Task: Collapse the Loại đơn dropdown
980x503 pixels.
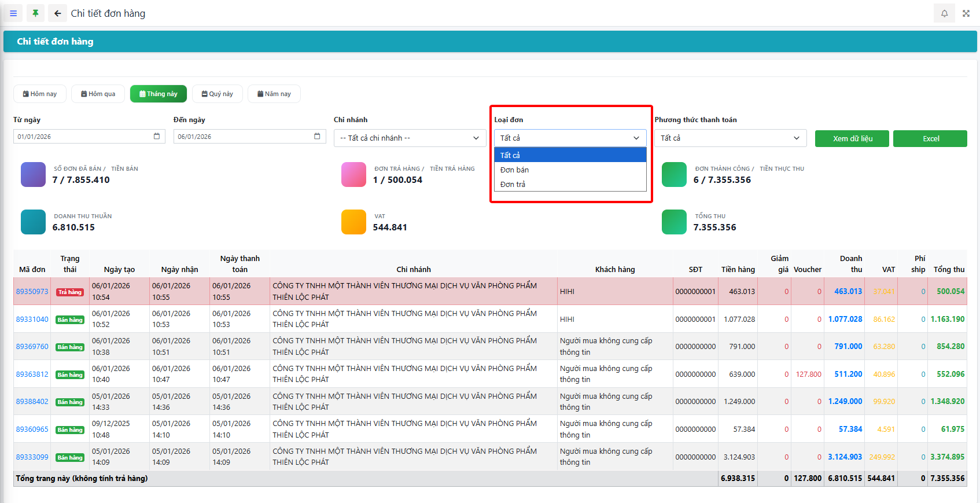Action: pos(570,138)
